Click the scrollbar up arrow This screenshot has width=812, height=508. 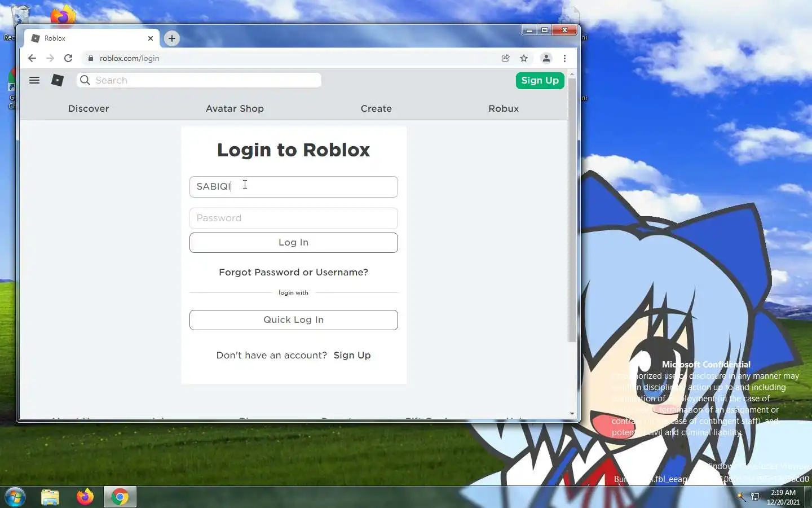(x=572, y=74)
